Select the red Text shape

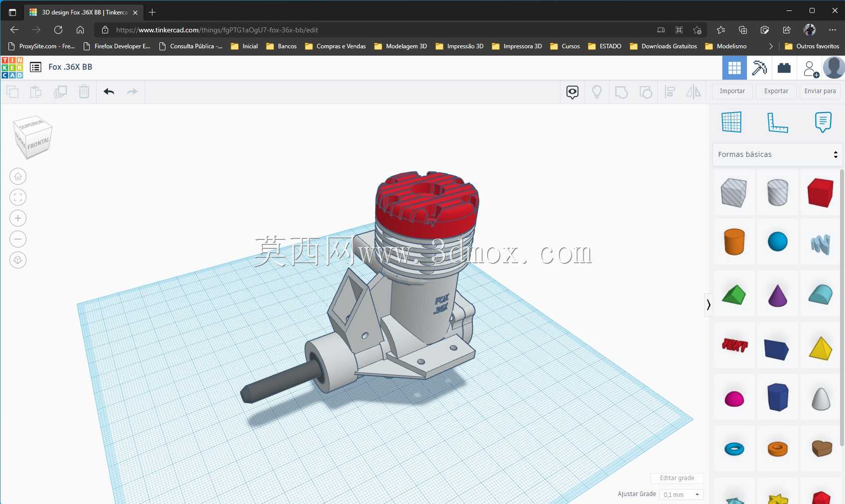point(734,345)
